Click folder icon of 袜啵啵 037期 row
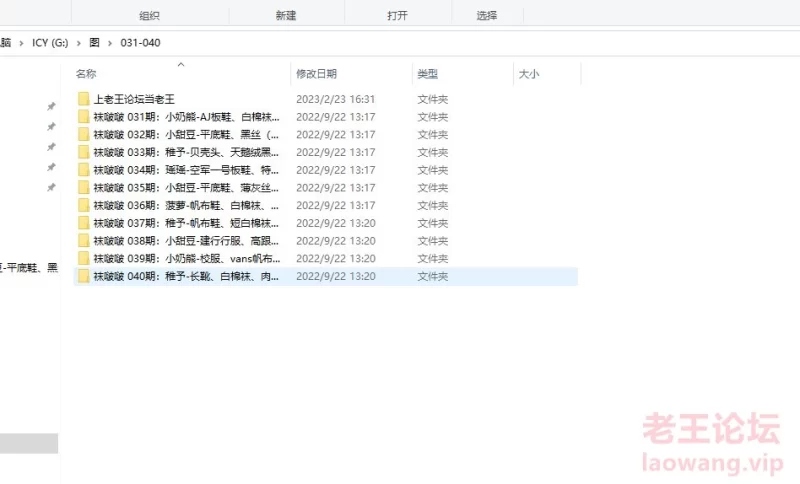The image size is (800, 484). [84, 223]
